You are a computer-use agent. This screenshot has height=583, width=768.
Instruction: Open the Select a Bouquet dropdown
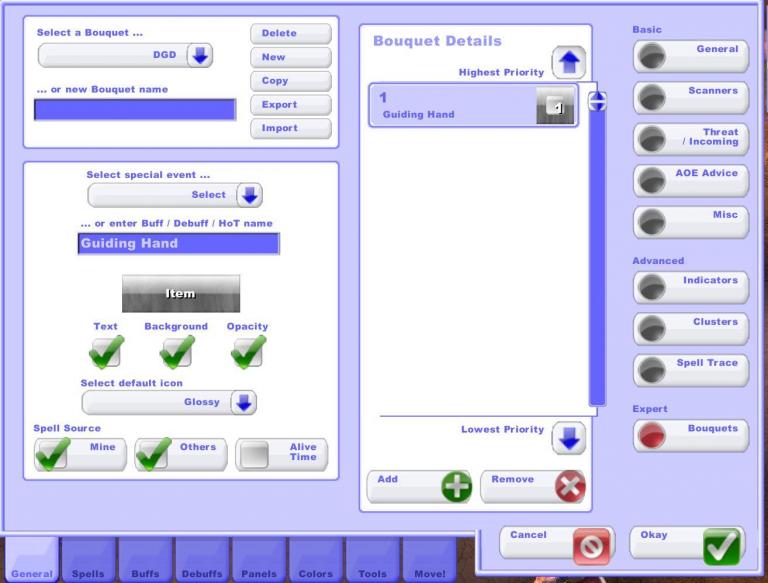click(x=200, y=56)
